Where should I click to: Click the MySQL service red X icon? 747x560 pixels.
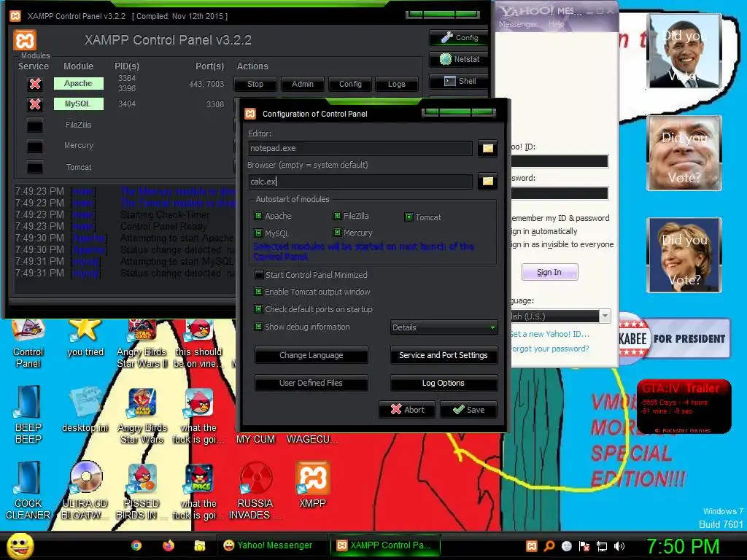35,104
